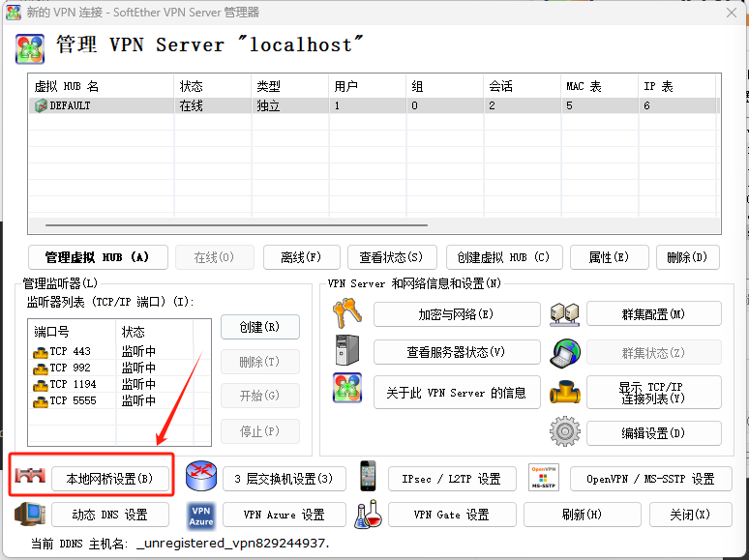Screen dimensions: 749x560
Task: Open 编辑设置(D)
Action: coord(653,433)
